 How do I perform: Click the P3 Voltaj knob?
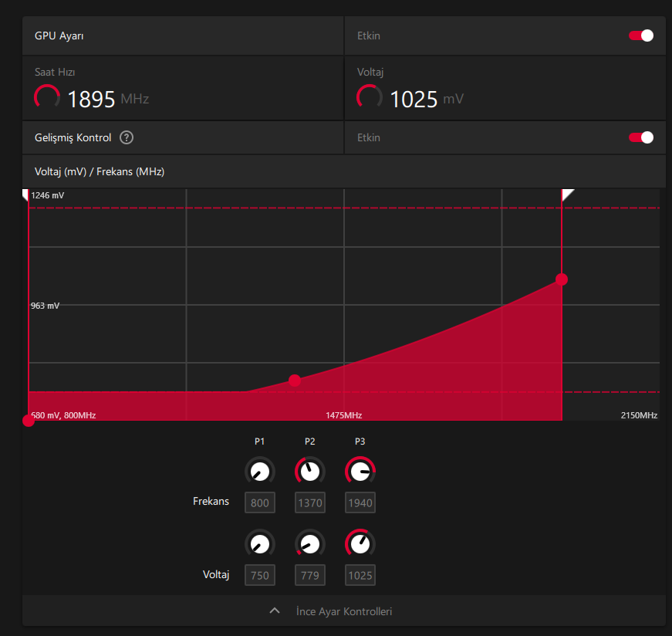pos(360,544)
